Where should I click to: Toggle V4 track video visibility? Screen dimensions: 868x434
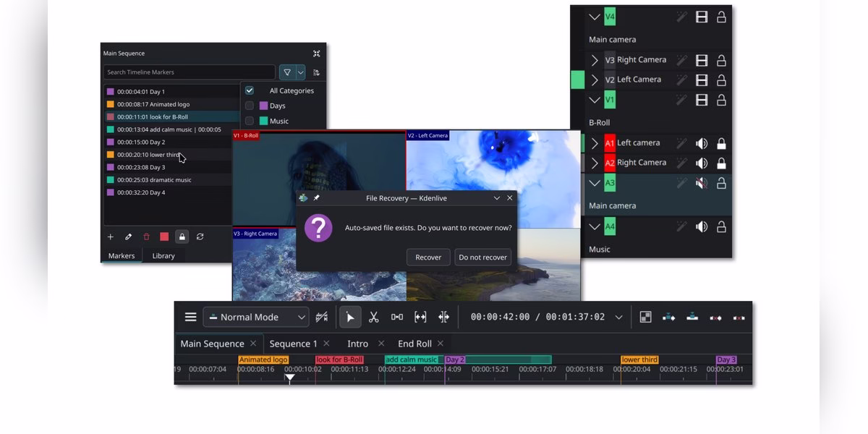point(702,17)
